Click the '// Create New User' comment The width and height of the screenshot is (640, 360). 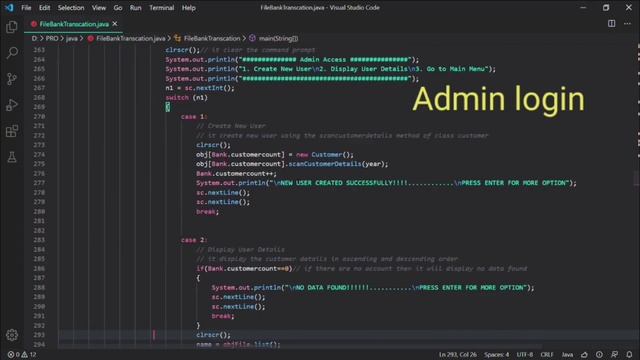click(231, 126)
